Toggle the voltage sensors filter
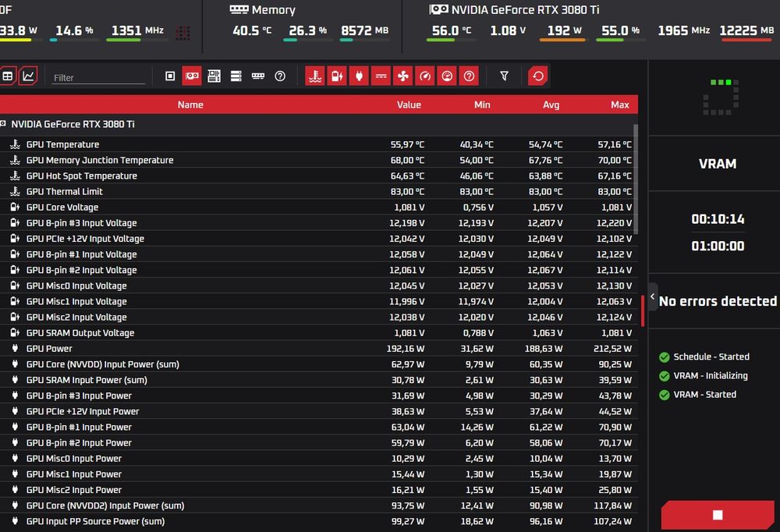This screenshot has width=780, height=532. pyautogui.click(x=337, y=76)
